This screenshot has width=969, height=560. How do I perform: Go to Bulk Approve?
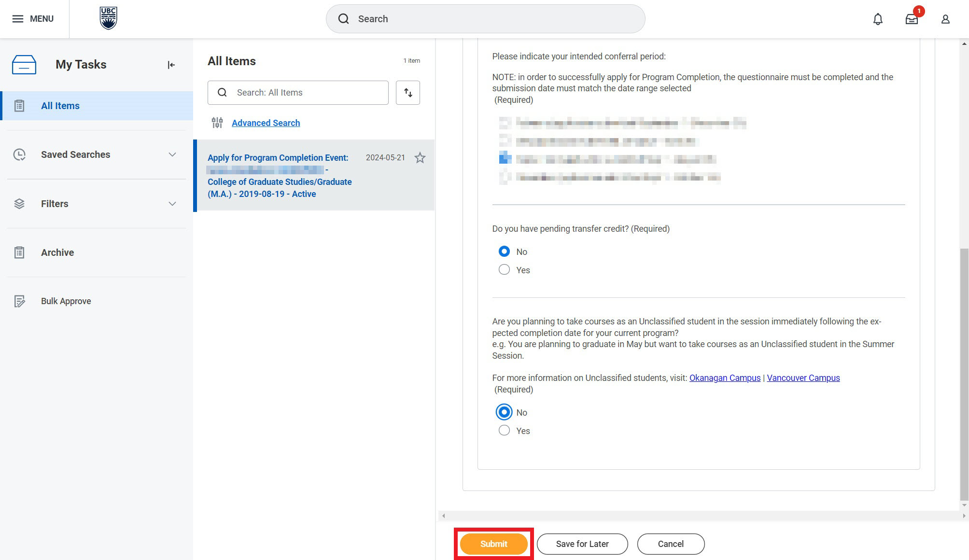(66, 301)
